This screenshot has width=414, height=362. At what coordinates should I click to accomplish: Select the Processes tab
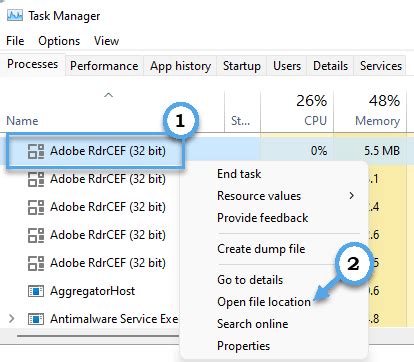32,64
